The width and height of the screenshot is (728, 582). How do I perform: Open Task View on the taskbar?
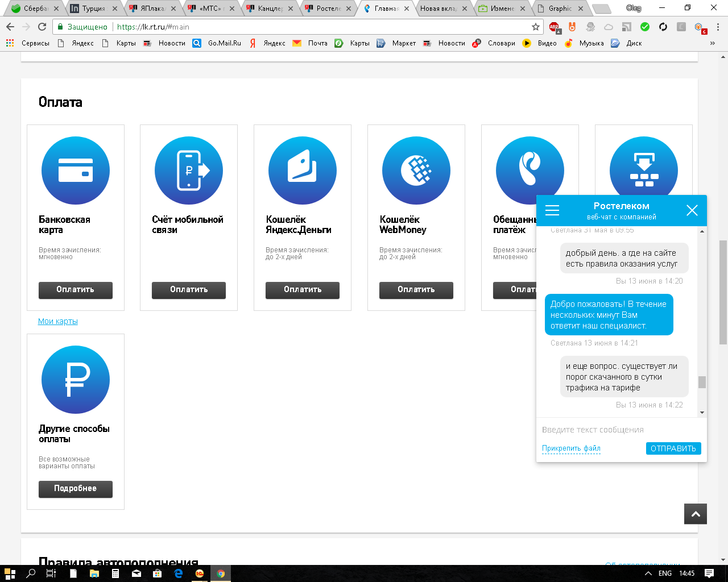click(51, 573)
